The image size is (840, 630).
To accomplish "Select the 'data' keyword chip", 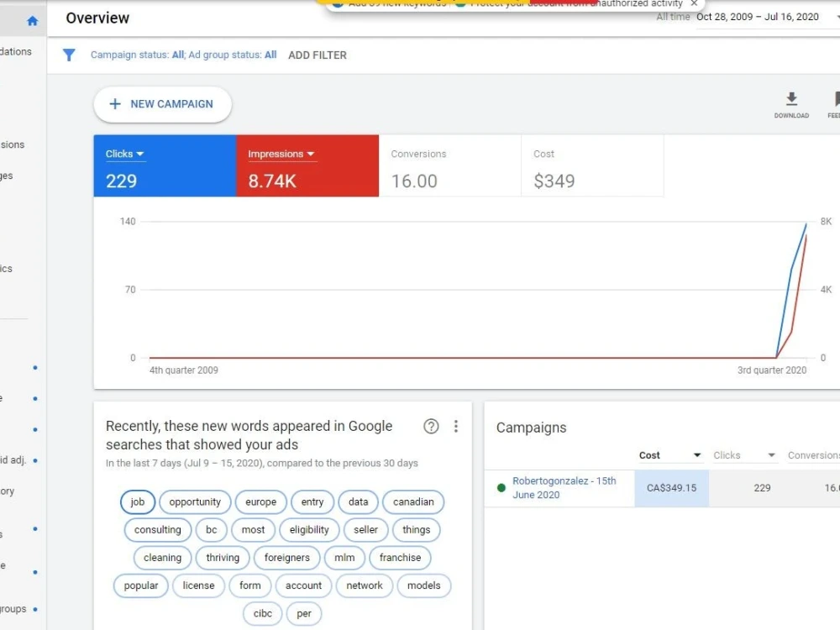I will 359,502.
